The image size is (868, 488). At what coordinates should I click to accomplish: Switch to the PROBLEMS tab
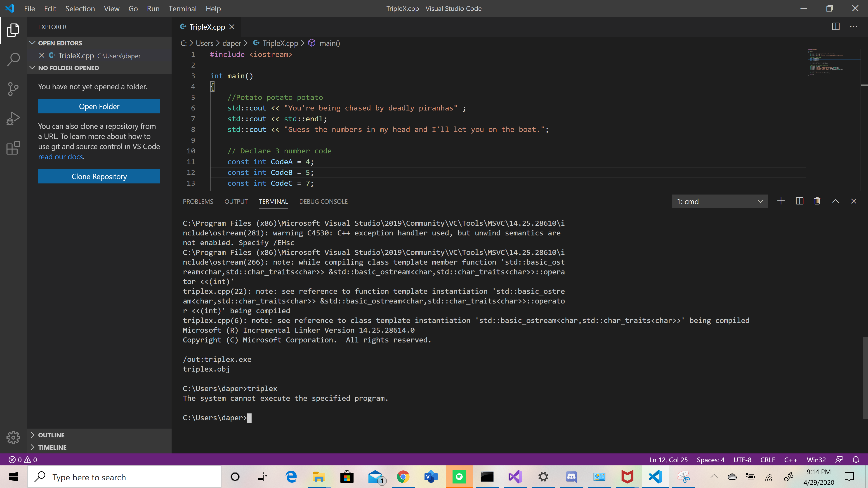(198, 201)
